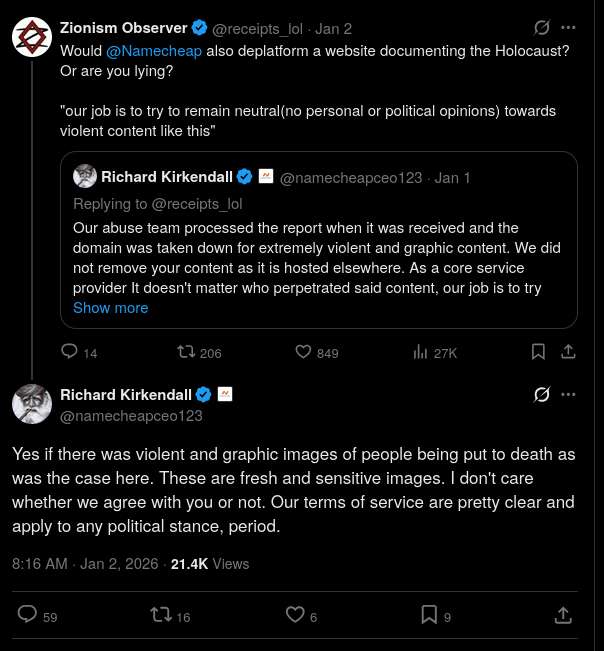The height and width of the screenshot is (651, 604).
Task: Open Zionism Observer's profile avatar
Action: (32, 37)
